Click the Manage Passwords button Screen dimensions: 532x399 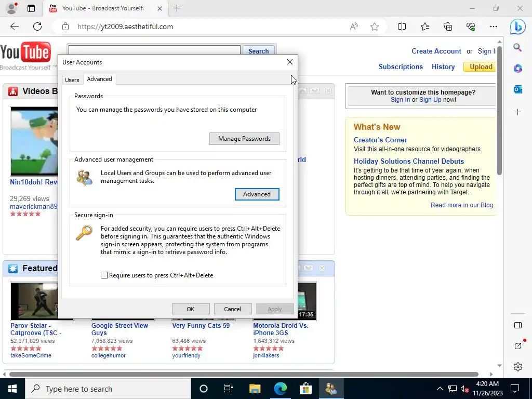click(x=244, y=139)
